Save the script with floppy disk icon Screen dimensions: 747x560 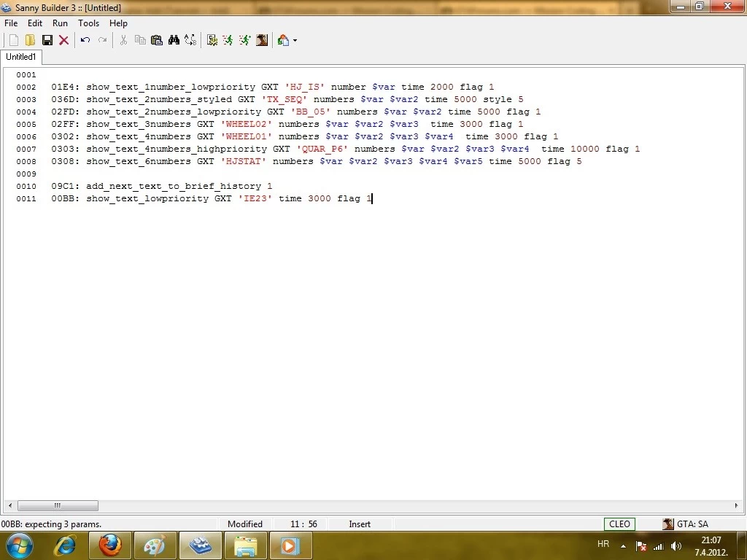pyautogui.click(x=47, y=40)
